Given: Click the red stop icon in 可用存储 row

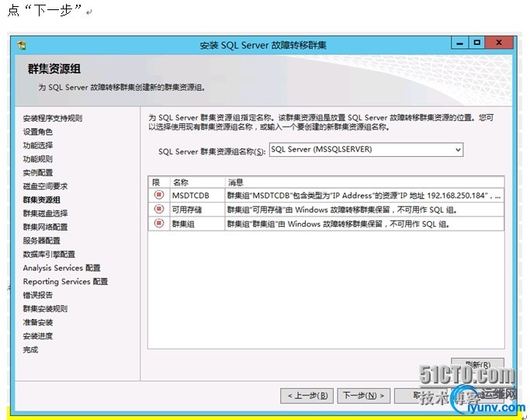Looking at the screenshot, I should [x=159, y=209].
